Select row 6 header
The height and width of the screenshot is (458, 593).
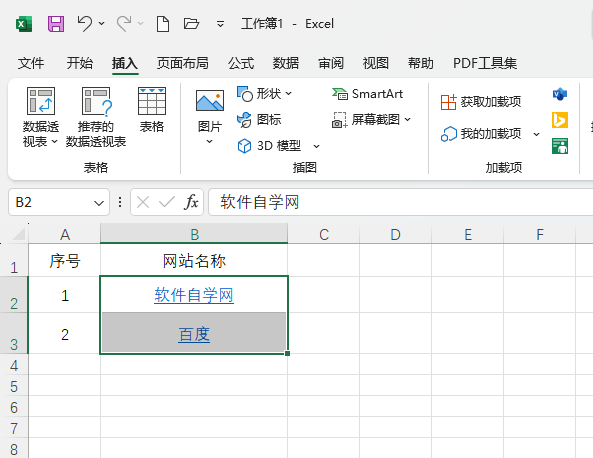click(14, 407)
